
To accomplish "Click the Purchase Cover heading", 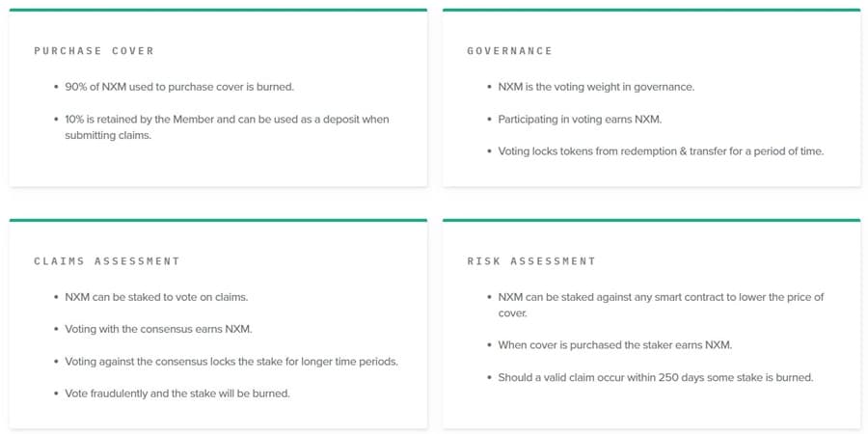I will click(94, 51).
